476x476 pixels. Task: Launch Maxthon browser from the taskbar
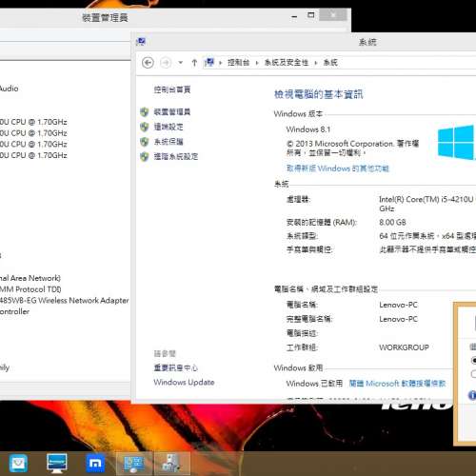[x=95, y=464]
